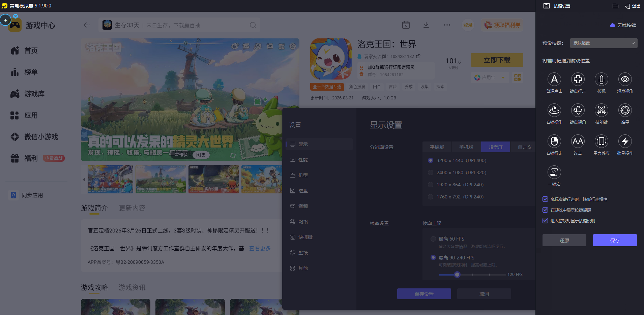Viewport: 644px width, 315px height.
Task: Click the purple 保存 button
Action: point(615,240)
